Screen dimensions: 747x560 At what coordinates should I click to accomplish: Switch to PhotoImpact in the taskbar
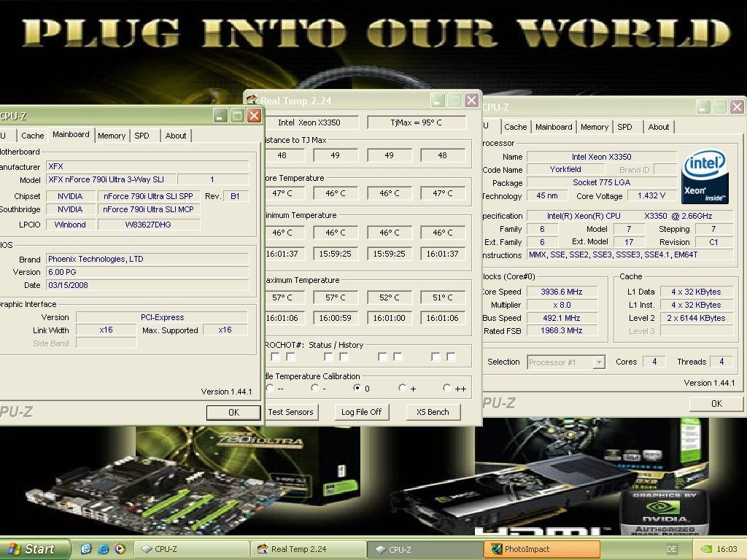(542, 549)
